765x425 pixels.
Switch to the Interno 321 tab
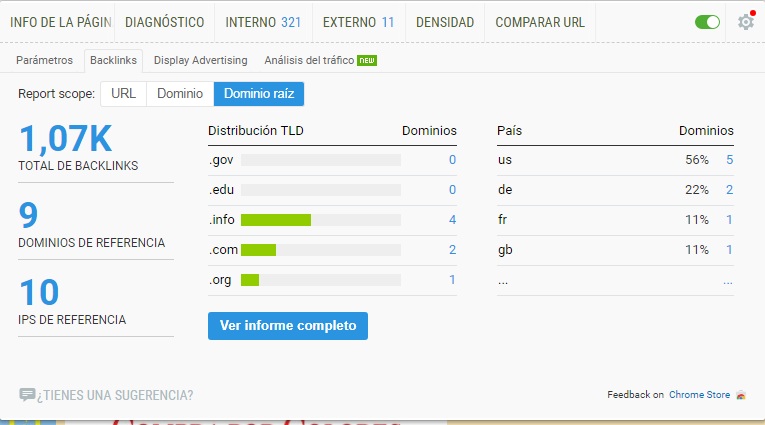tap(262, 22)
